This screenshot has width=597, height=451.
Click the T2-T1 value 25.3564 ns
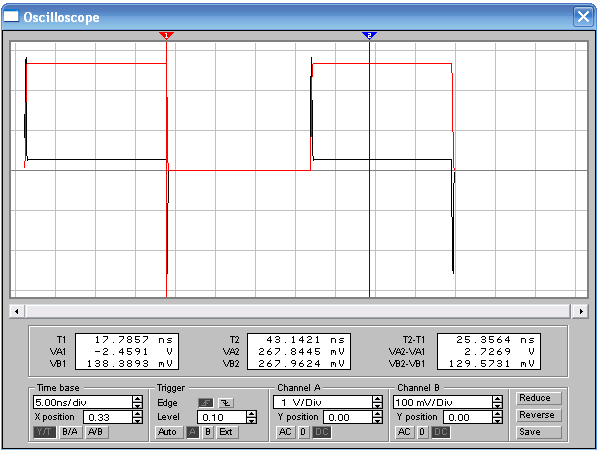pyautogui.click(x=496, y=339)
